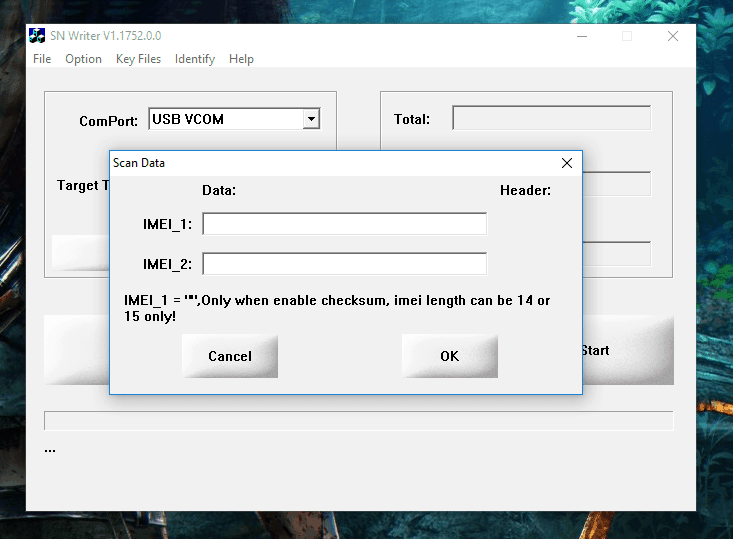Confirm with the OK button
Screen dimensions: 733x539
pos(449,356)
